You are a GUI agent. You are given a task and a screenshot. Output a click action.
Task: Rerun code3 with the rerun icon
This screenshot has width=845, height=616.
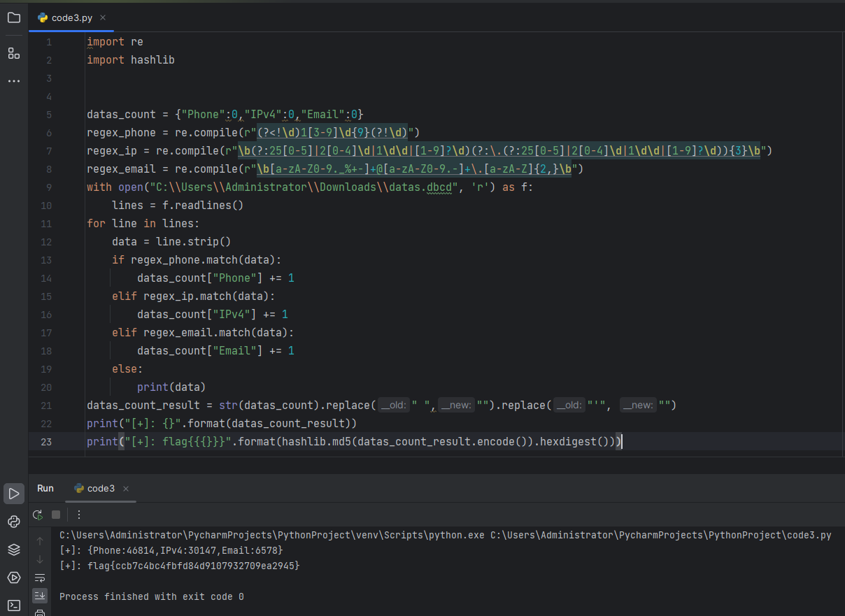click(x=38, y=515)
